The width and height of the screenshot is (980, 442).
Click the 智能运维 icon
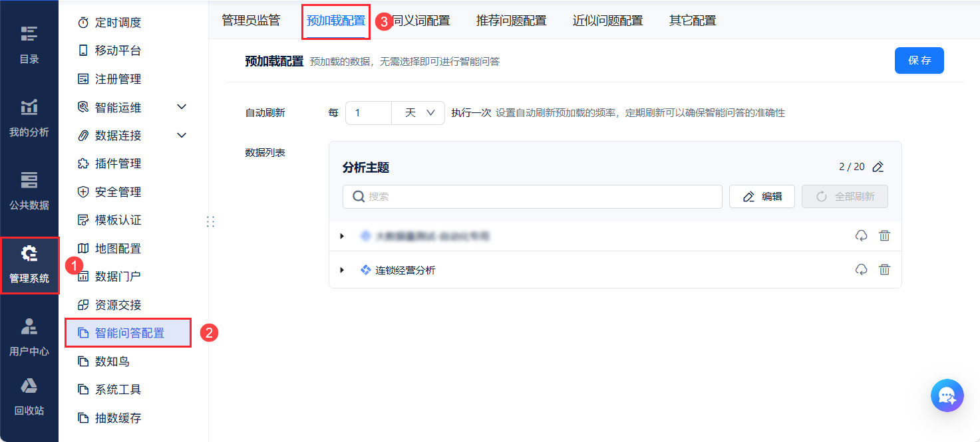coord(83,107)
